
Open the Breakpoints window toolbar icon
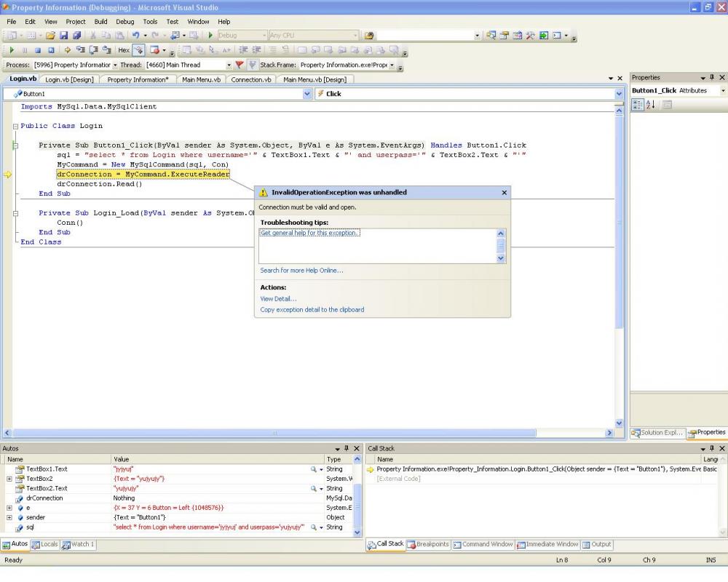(154, 50)
